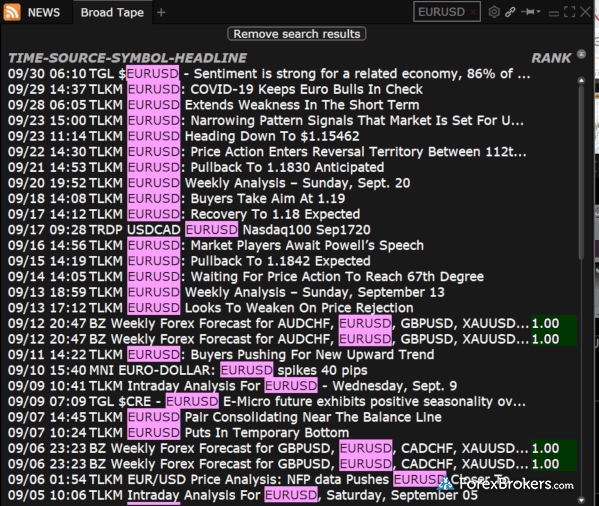This screenshot has width=599, height=506.
Task: Open 'Narrowing Pattern Signals That Market' headline
Action: (266, 121)
